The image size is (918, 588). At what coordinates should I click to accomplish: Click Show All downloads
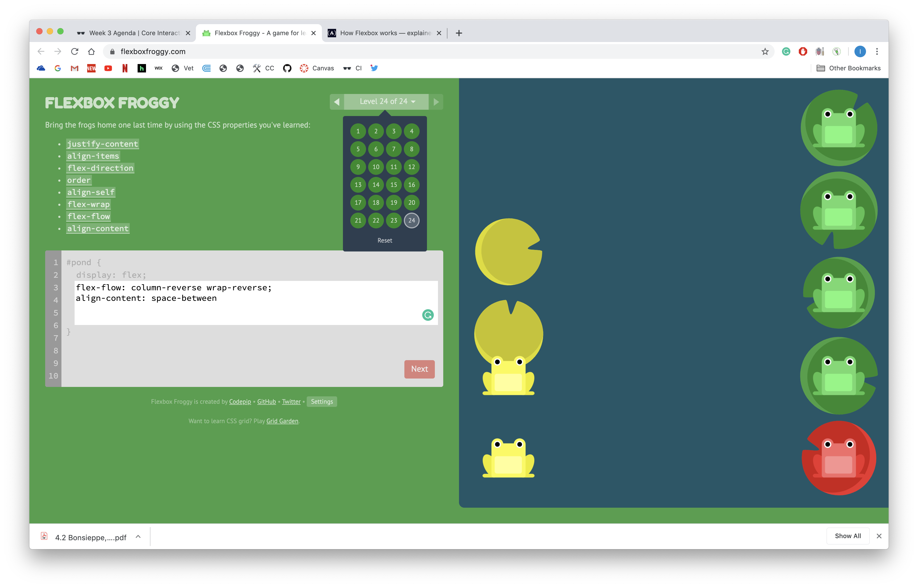tap(848, 536)
